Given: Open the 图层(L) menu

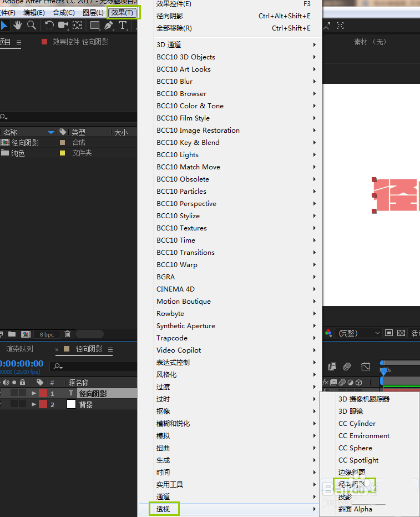Looking at the screenshot, I should coord(93,13).
